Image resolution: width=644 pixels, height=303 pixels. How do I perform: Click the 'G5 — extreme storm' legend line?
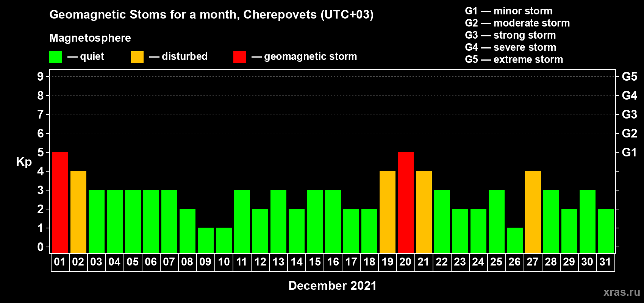pyautogui.click(x=514, y=59)
